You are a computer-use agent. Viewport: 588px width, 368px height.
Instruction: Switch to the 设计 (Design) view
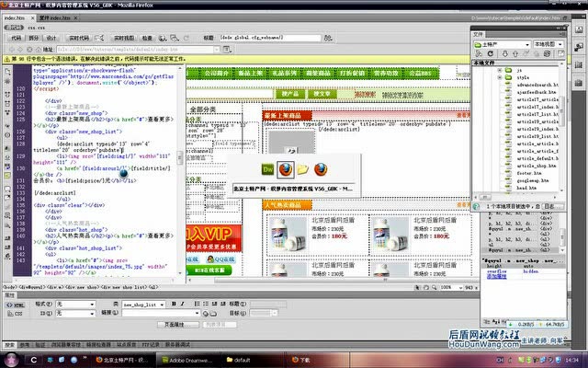51,38
